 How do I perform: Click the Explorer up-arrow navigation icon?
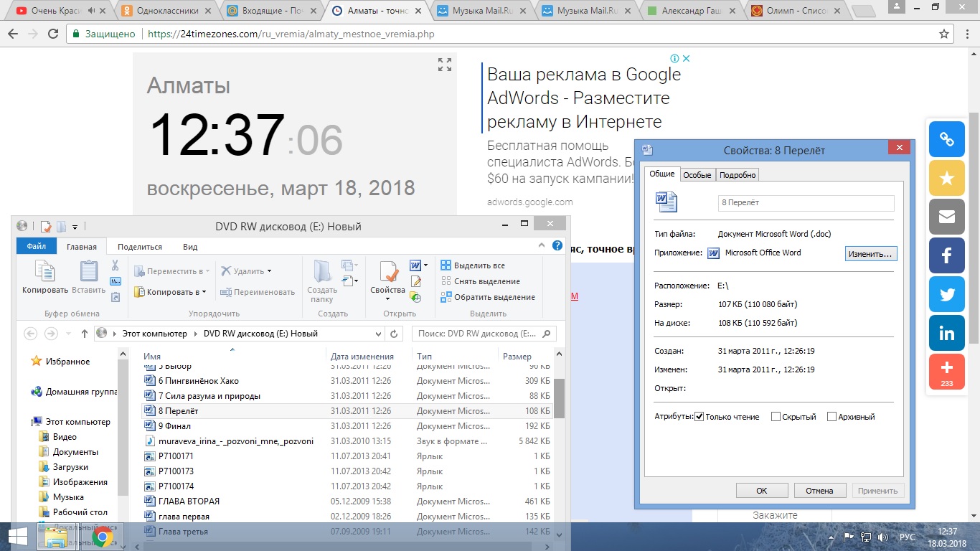tap(85, 334)
